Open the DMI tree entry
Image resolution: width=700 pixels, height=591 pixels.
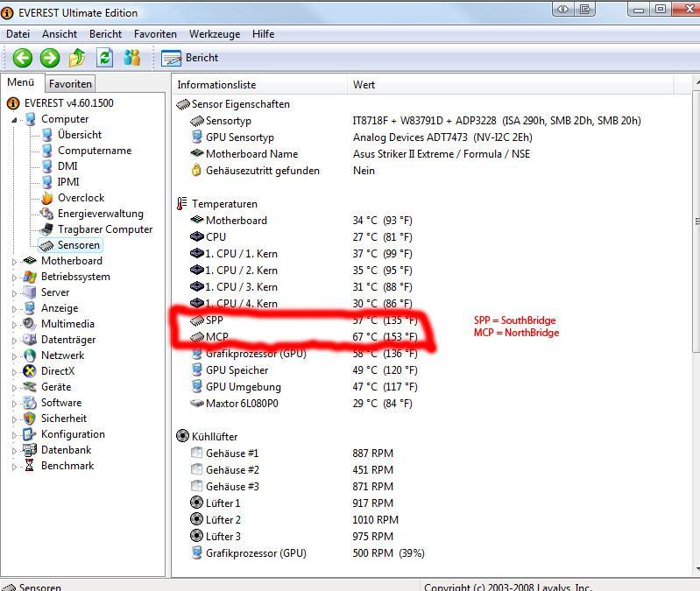pos(67,166)
